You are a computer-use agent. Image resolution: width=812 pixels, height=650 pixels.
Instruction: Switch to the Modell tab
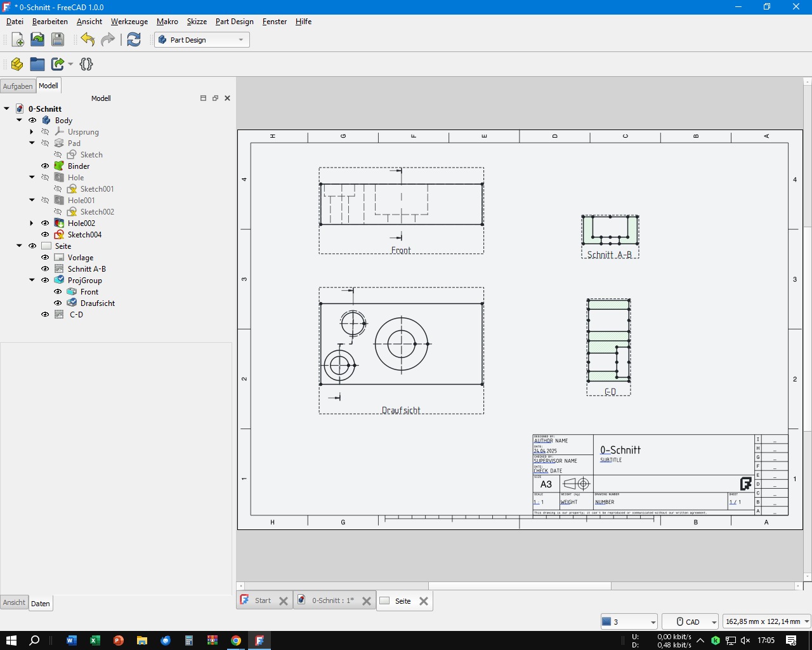point(48,86)
